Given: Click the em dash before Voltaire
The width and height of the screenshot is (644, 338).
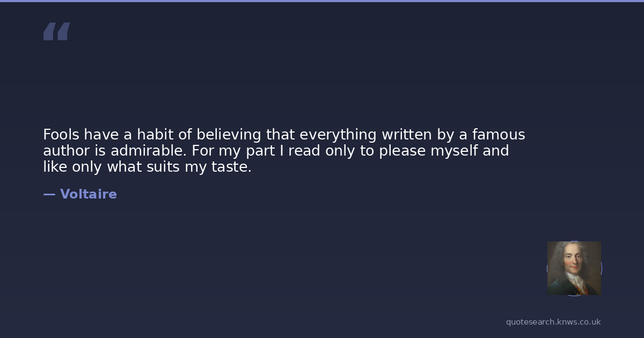Looking at the screenshot, I should pyautogui.click(x=49, y=194).
